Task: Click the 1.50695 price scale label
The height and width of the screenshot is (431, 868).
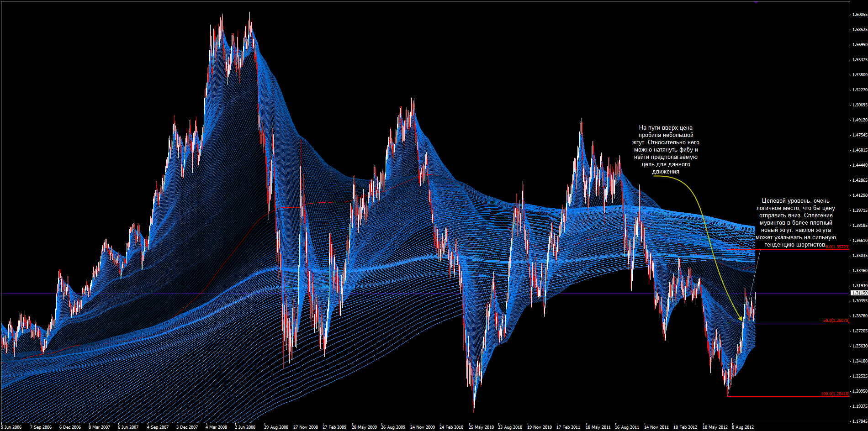Action: coord(860,105)
